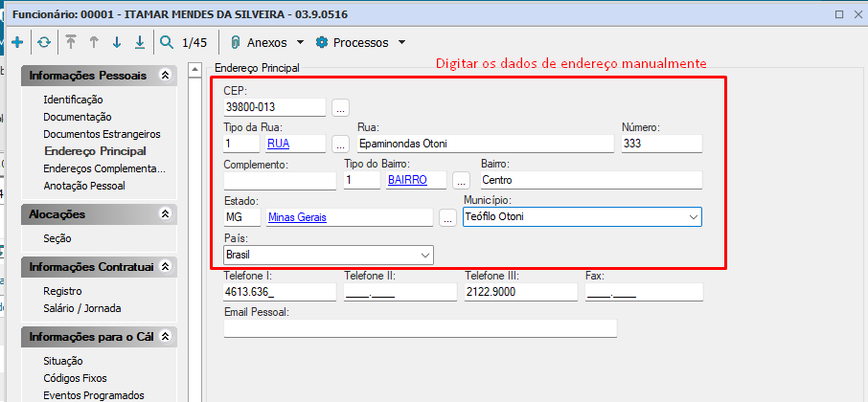The image size is (868, 402).
Task: Open Anotação Pessoal in the sidebar
Action: click(x=84, y=186)
